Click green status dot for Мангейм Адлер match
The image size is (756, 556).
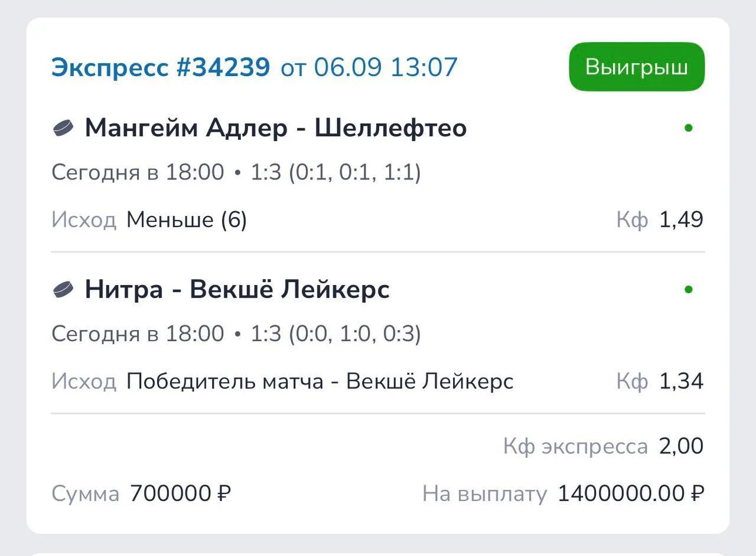click(688, 128)
